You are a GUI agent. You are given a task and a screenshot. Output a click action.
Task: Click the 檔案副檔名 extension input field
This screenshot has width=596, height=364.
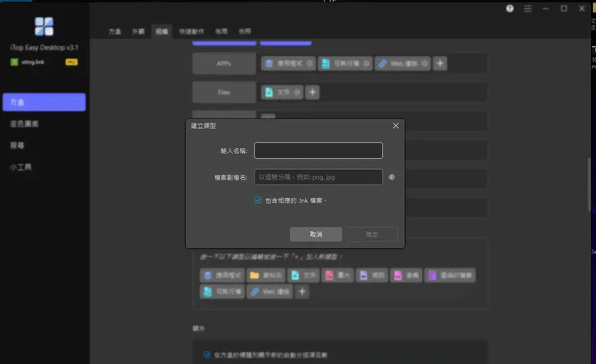tap(318, 177)
